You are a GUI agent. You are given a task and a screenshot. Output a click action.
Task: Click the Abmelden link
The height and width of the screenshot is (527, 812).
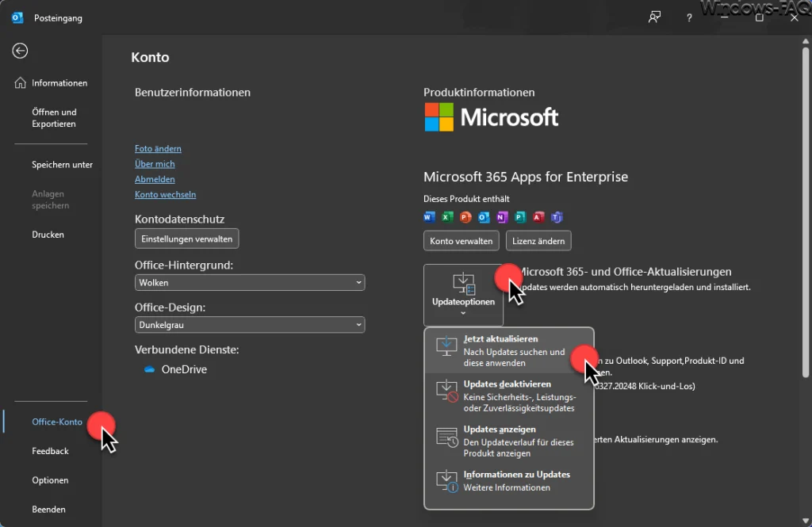155,179
